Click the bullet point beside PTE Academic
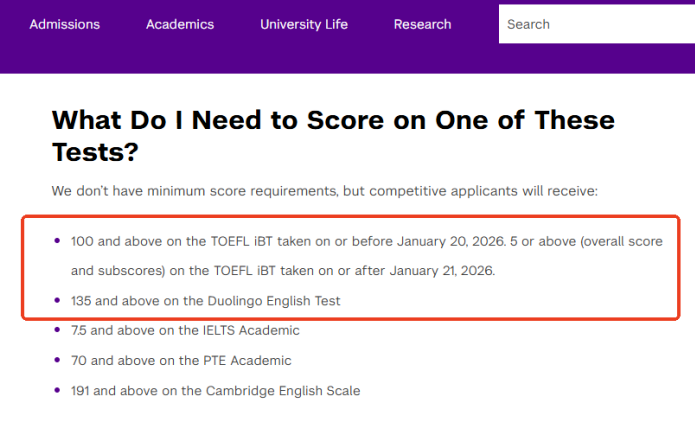Viewport: 695px width, 422px height. 57,360
